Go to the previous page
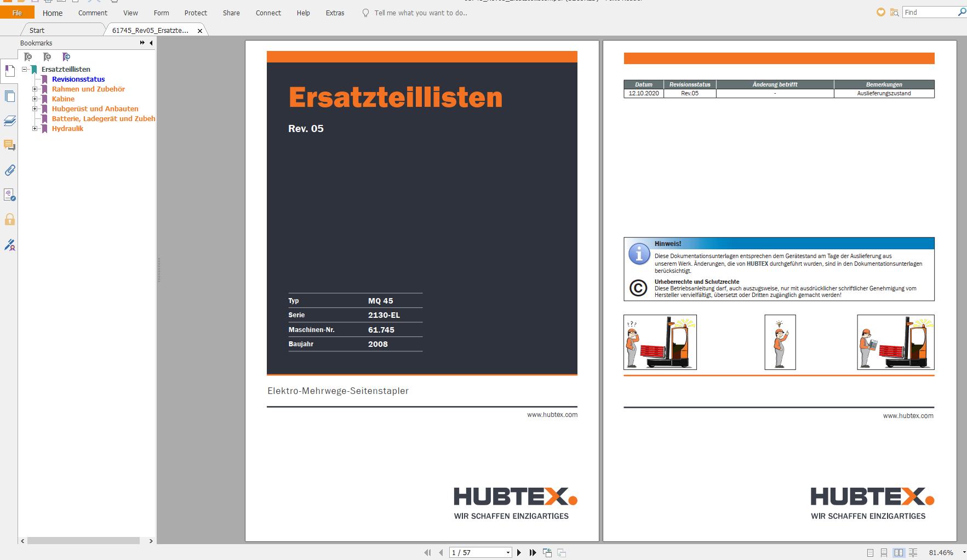Screen dimensions: 967x560 click(440, 552)
